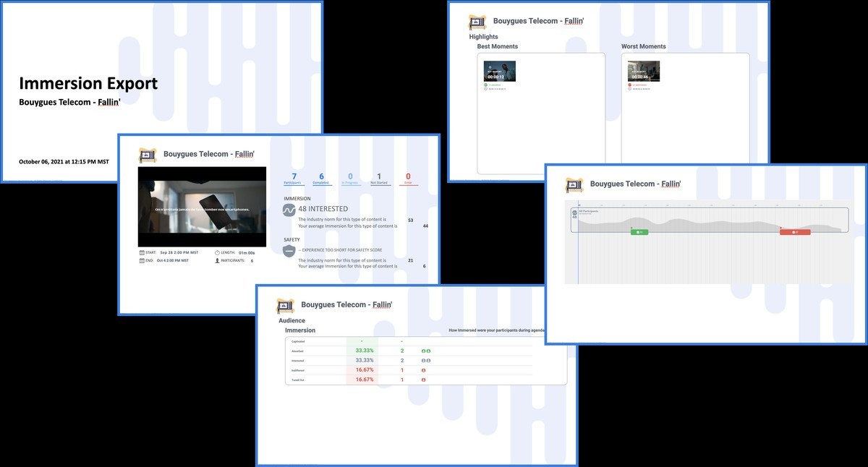
Task: Click the logo icon on the Highlights slide
Action: 477,22
